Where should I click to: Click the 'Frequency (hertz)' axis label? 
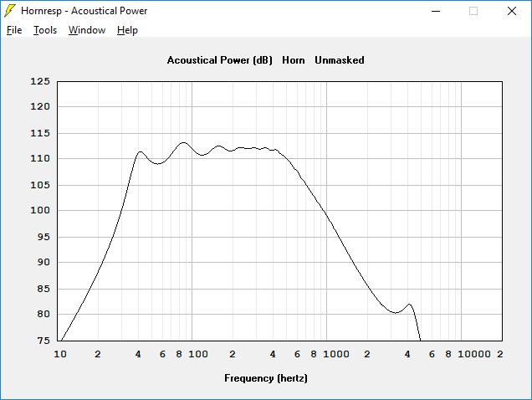[x=266, y=378]
